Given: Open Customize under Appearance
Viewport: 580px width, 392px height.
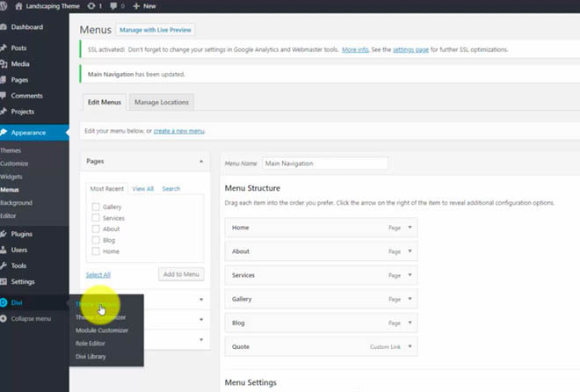Looking at the screenshot, I should (x=14, y=163).
